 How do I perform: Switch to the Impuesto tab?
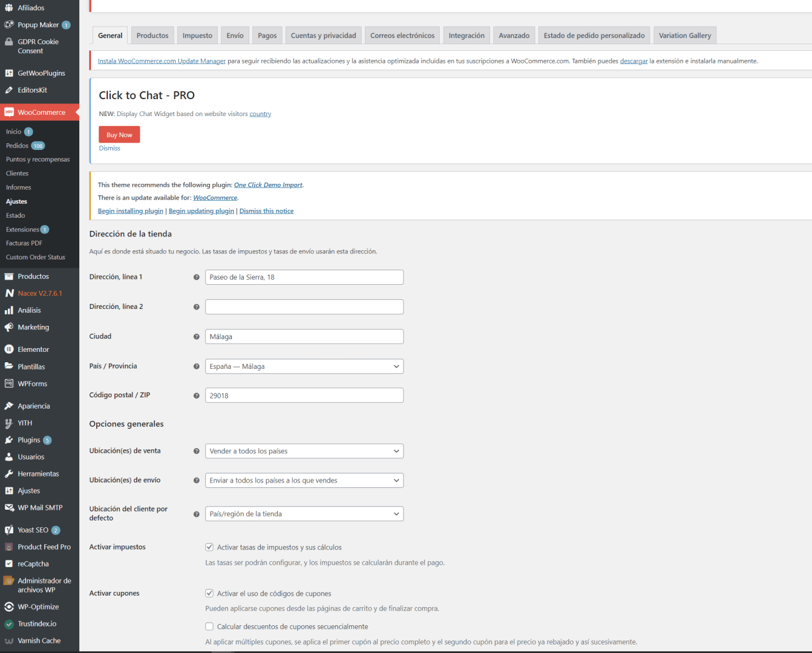pos(198,36)
